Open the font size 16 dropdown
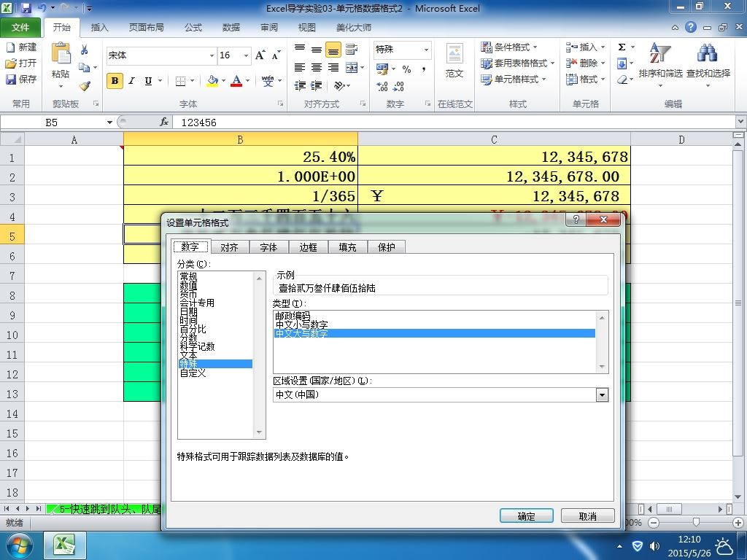Screen dimensions: 747x560 coord(246,55)
